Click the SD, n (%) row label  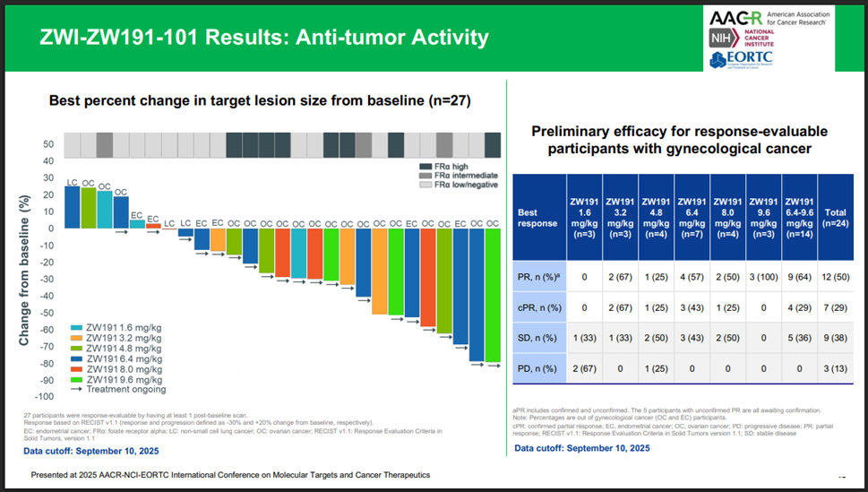pos(535,338)
